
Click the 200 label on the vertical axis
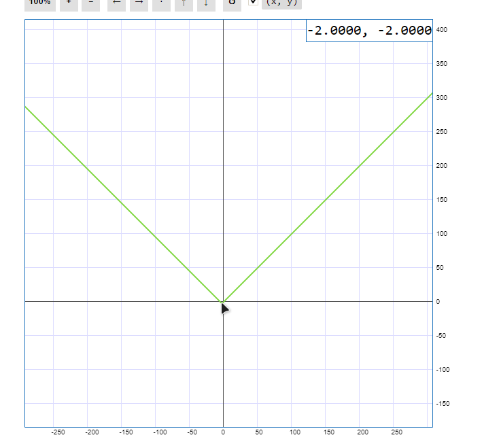pos(441,165)
